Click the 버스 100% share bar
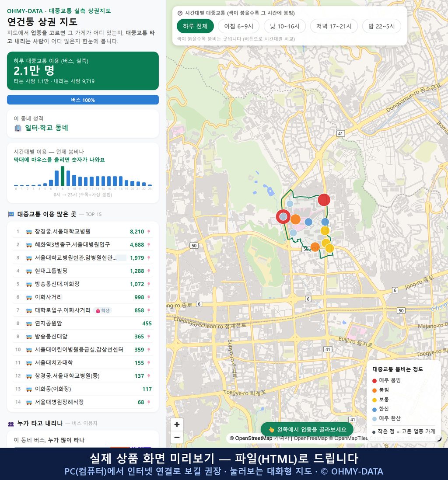 coord(83,100)
